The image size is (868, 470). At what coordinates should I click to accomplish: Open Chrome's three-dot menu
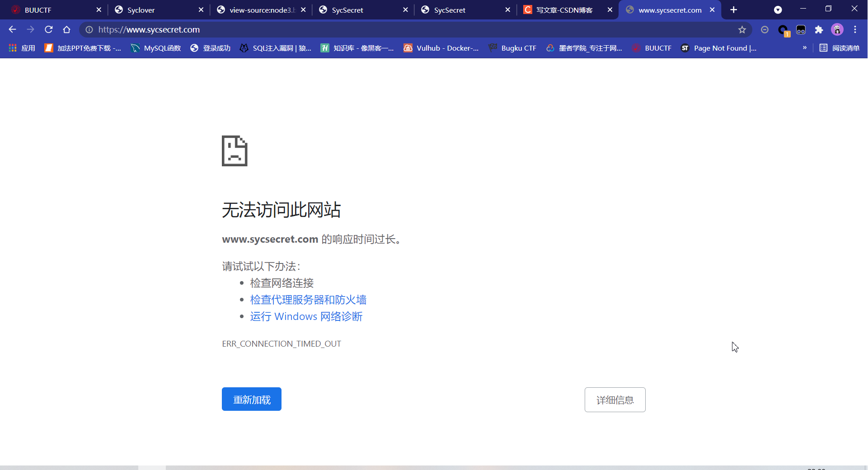pos(855,29)
